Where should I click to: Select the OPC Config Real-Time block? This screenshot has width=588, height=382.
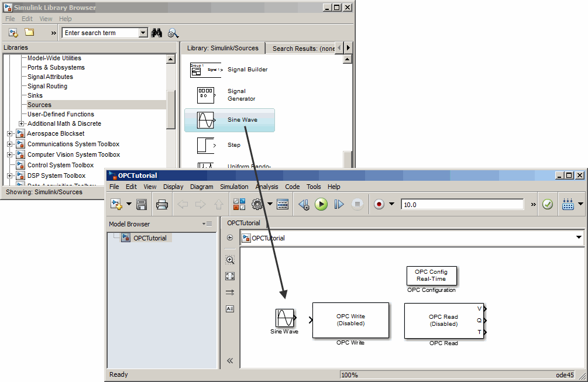pos(432,276)
